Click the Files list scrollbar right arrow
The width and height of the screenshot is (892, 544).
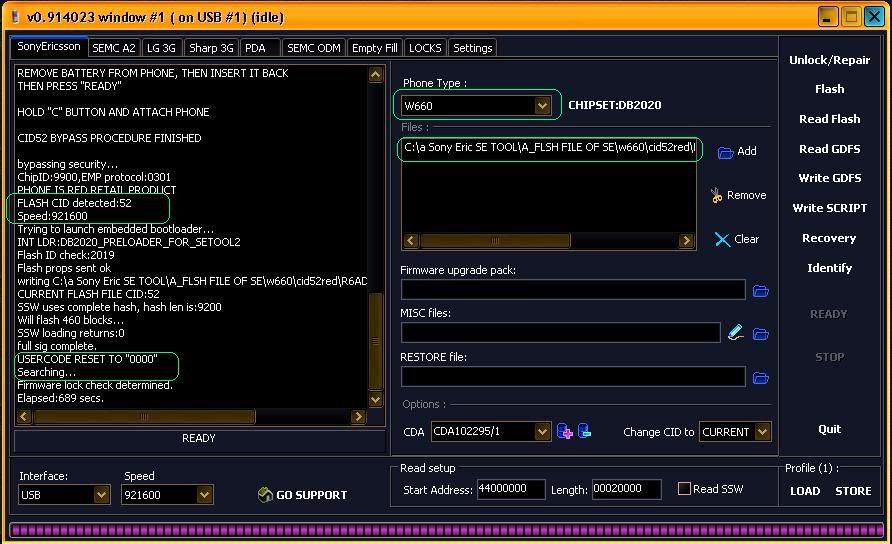pos(686,241)
